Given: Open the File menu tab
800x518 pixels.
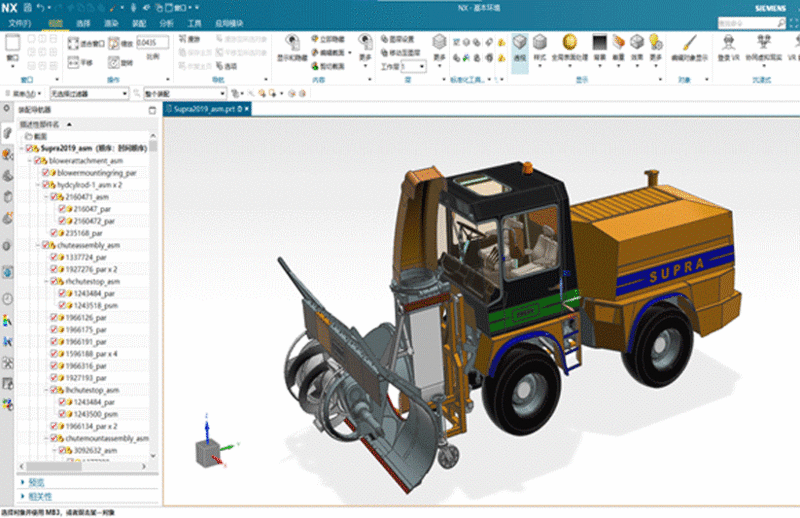Looking at the screenshot, I should (x=19, y=23).
